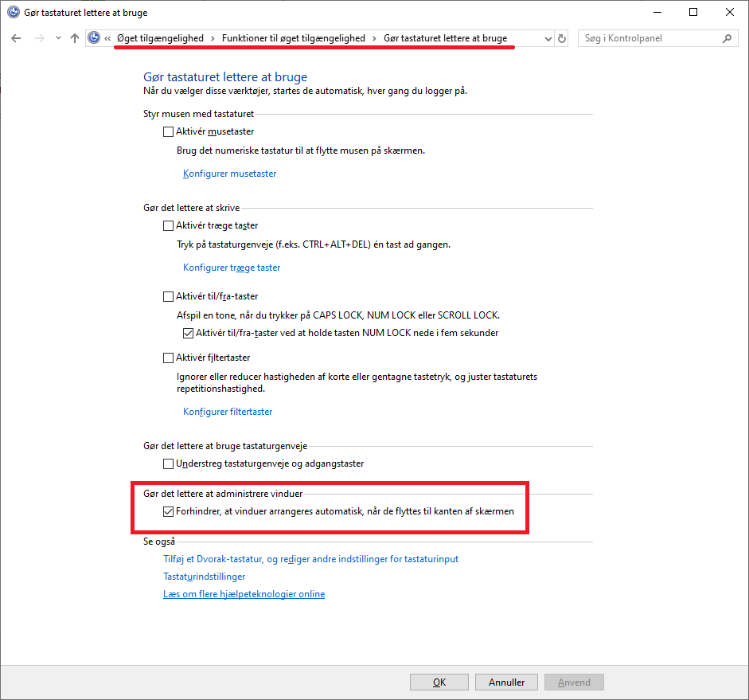Screen dimensions: 749x700
Task: Open the Konfigurer musetaster link
Action: 229,174
